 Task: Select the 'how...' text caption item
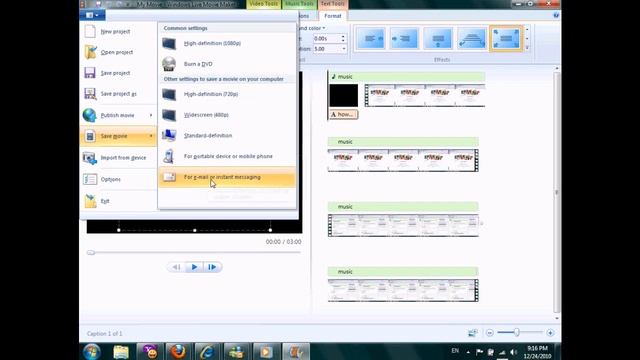pos(344,114)
